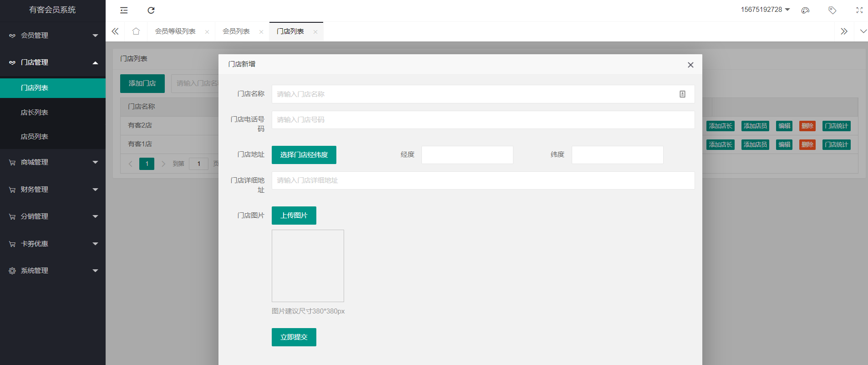Click 添加店长 for 有客1店 row

721,145
